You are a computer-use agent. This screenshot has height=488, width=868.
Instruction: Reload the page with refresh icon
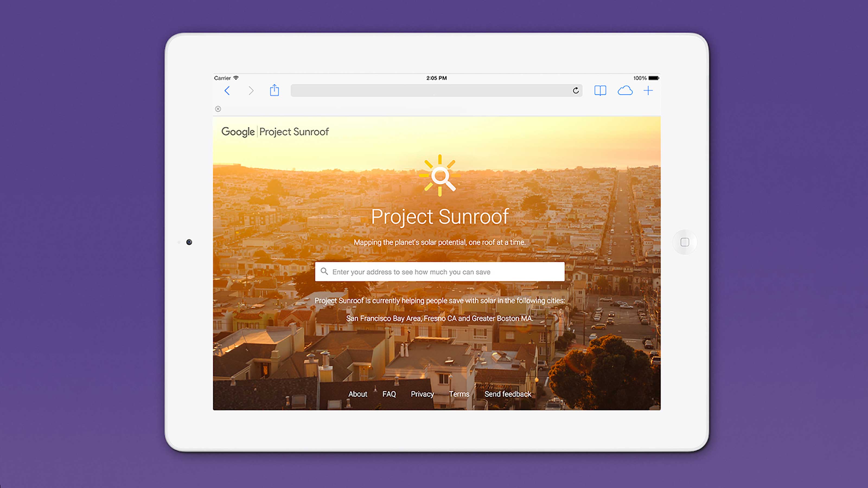(x=576, y=90)
